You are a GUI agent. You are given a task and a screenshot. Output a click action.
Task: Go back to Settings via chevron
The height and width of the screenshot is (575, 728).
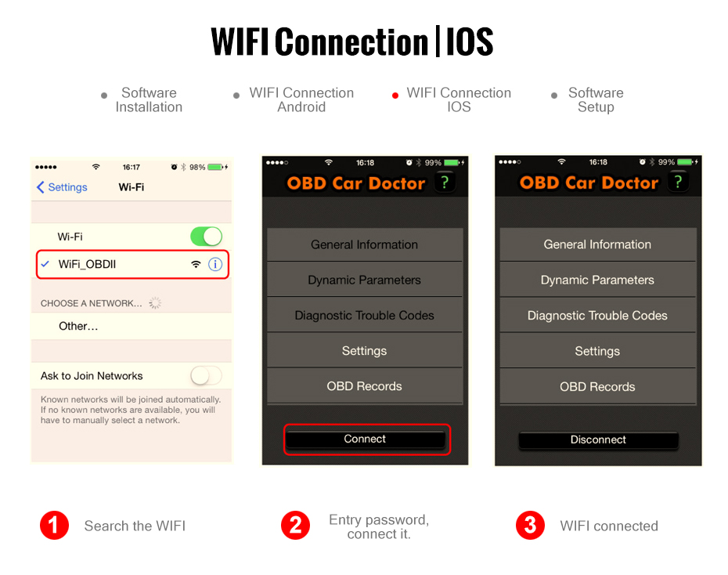62,187
